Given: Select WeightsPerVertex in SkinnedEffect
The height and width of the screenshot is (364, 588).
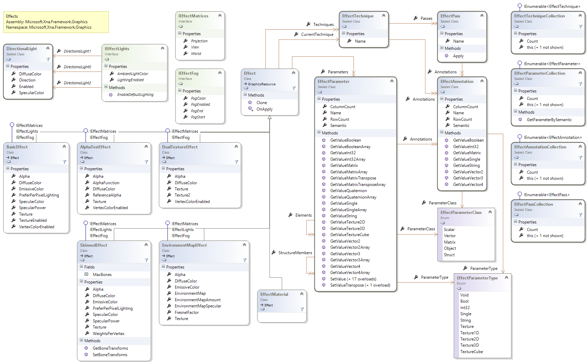Looking at the screenshot, I should [109, 334].
